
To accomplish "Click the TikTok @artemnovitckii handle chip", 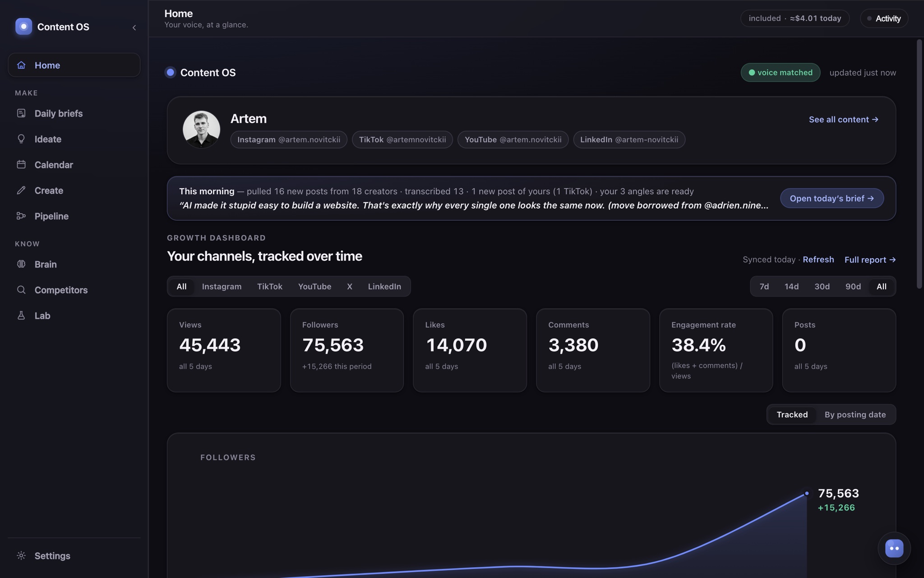I will point(402,140).
